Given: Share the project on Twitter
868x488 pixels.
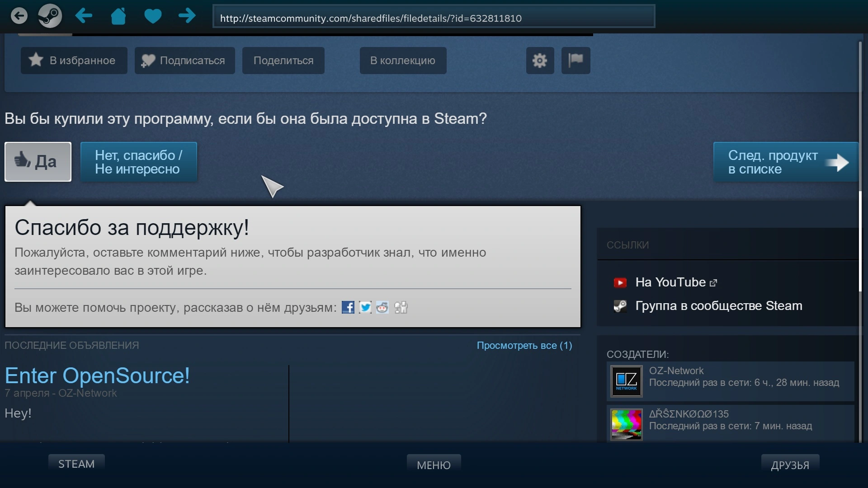Looking at the screenshot, I should tap(365, 307).
